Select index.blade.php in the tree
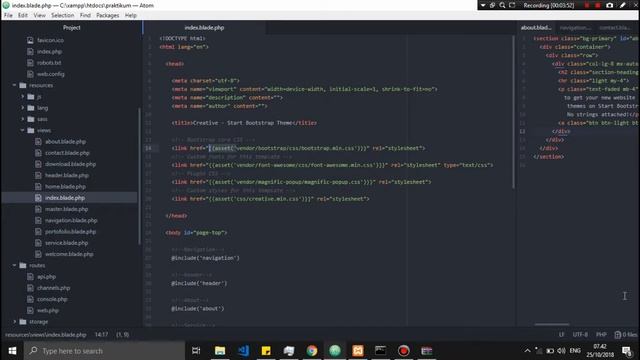 pyautogui.click(x=65, y=198)
